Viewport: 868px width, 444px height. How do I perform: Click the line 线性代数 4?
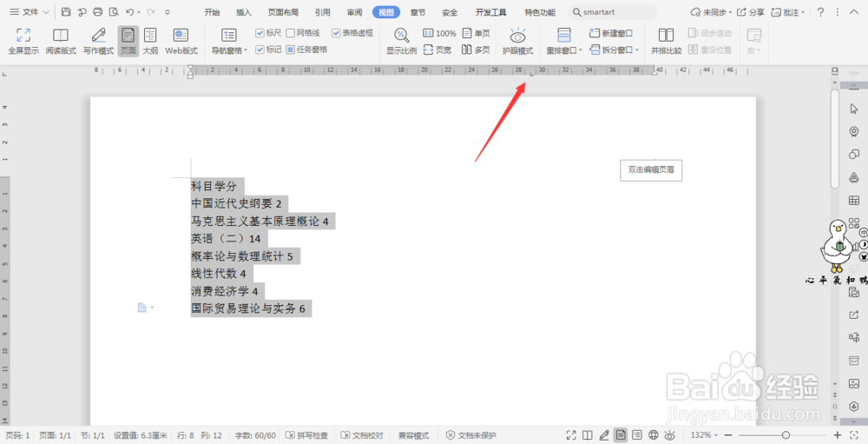(x=219, y=274)
